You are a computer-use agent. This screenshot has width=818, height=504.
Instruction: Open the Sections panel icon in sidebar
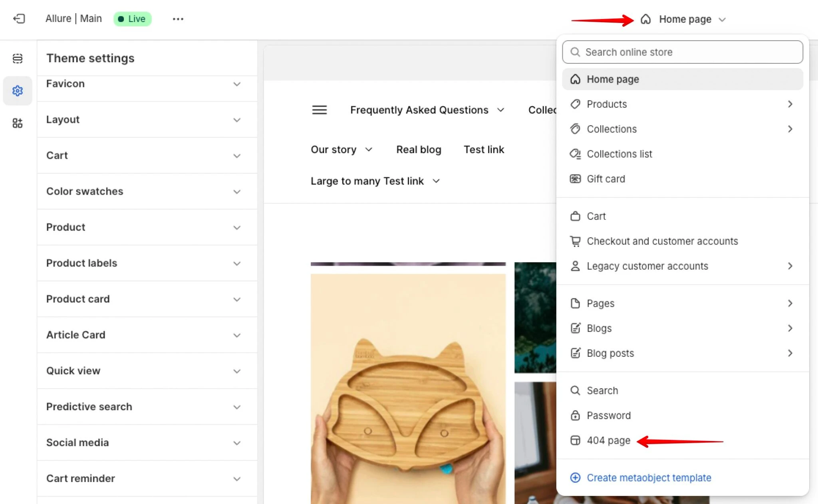click(18, 59)
